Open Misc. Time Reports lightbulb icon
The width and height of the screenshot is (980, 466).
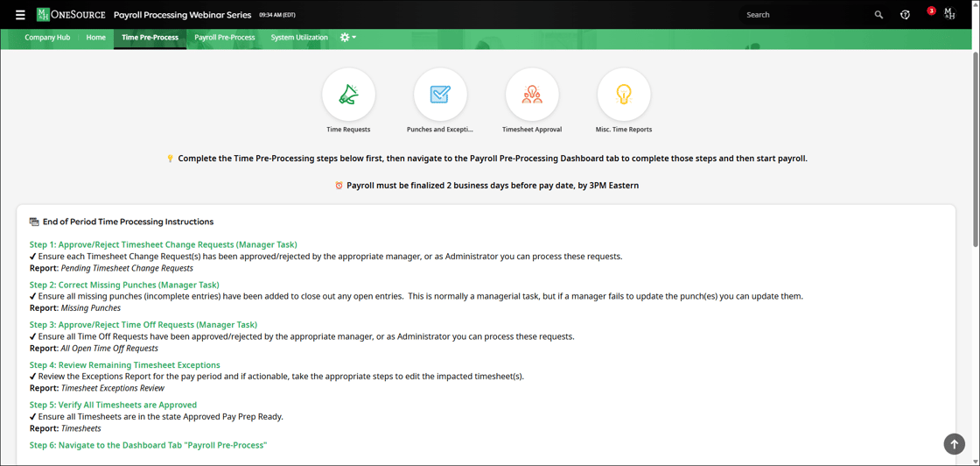point(624,95)
